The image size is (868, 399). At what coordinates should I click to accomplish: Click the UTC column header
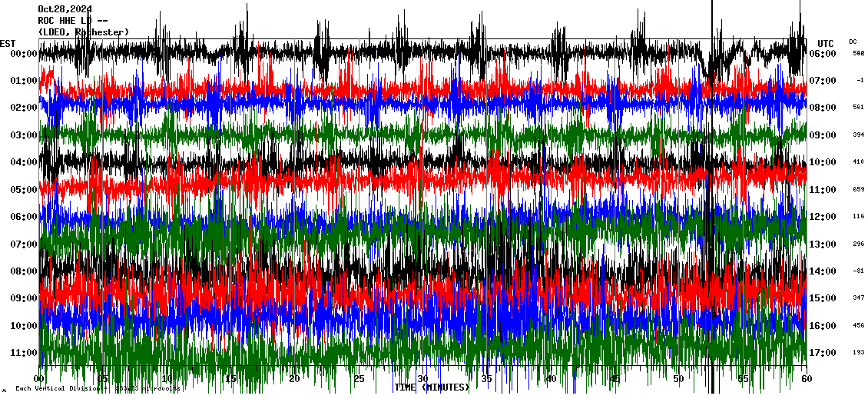[x=825, y=43]
